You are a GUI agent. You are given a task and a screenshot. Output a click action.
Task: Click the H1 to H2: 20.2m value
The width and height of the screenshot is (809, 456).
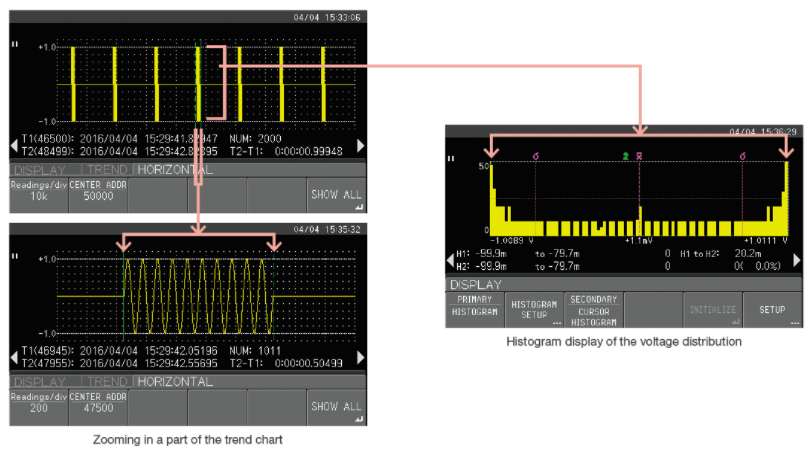[x=721, y=254]
